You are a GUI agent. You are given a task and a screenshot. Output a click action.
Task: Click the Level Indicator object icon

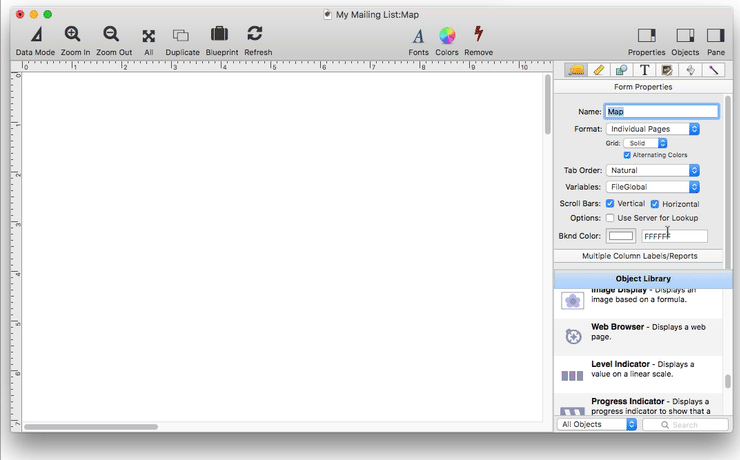point(572,376)
